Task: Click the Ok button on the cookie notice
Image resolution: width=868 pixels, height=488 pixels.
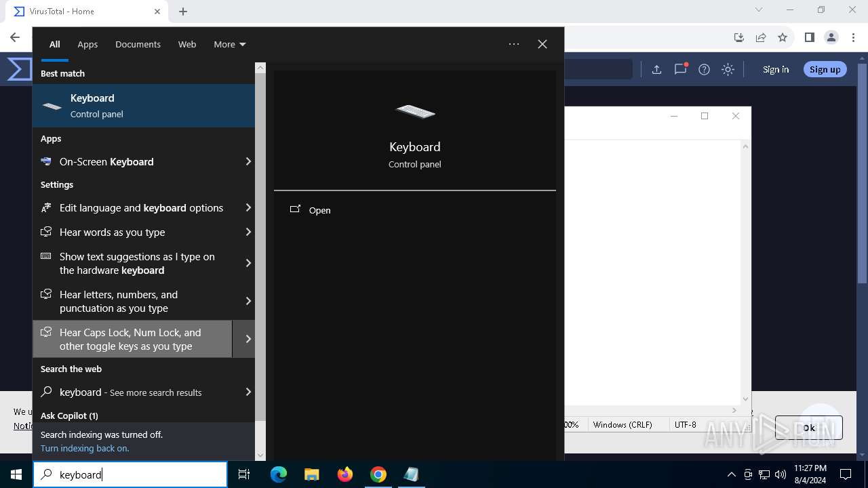Action: pos(809,428)
